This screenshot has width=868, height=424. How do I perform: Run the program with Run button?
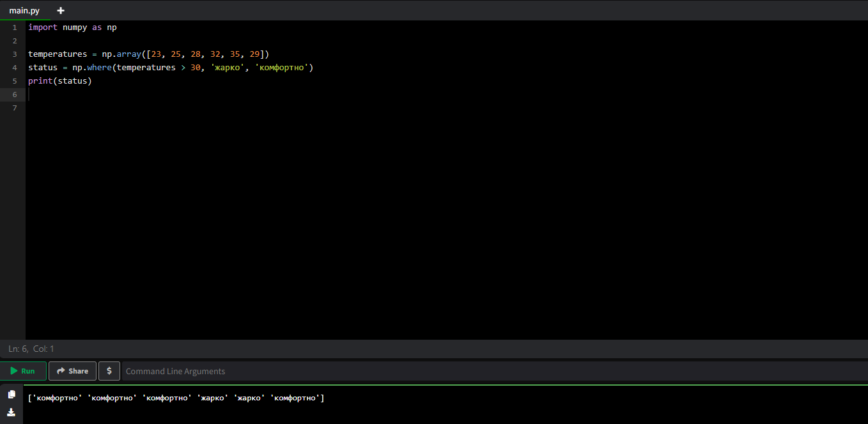point(23,371)
